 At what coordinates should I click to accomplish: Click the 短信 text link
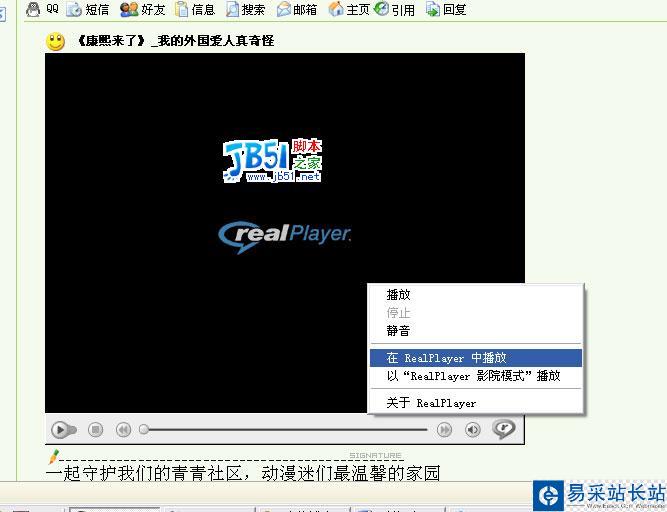(x=97, y=10)
